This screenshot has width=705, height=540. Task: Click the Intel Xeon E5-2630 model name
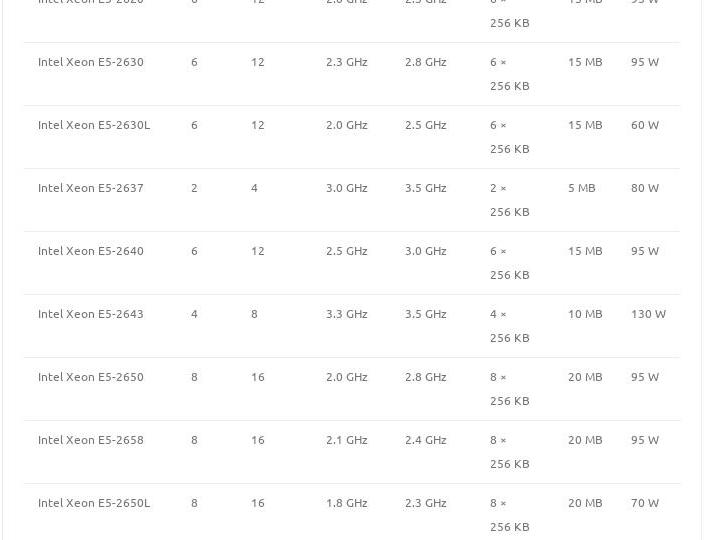click(91, 62)
